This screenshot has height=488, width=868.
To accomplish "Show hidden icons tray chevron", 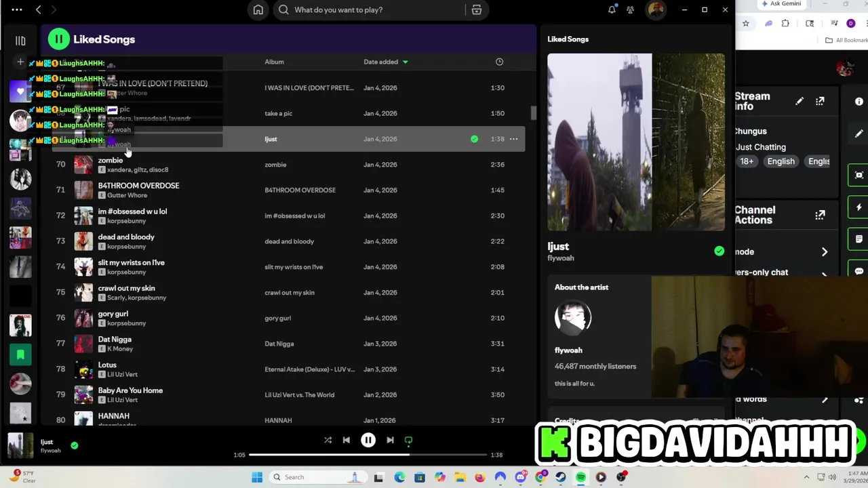I will (806, 477).
